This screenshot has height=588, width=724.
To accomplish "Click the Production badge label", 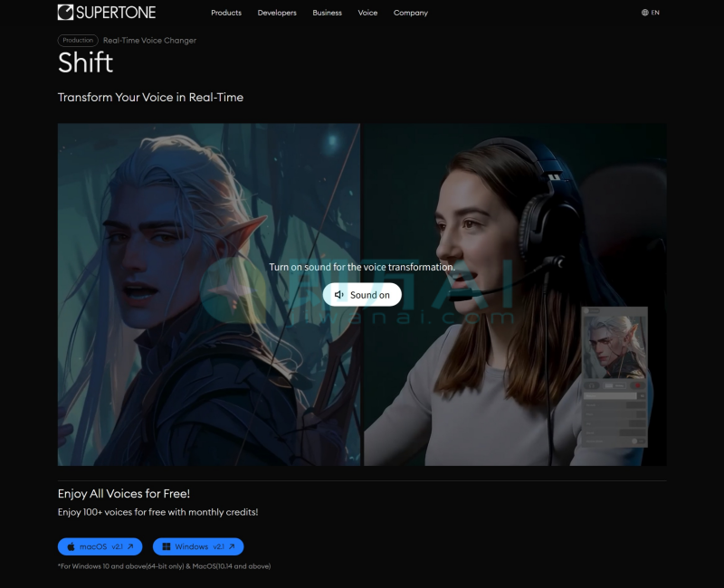I will click(78, 41).
